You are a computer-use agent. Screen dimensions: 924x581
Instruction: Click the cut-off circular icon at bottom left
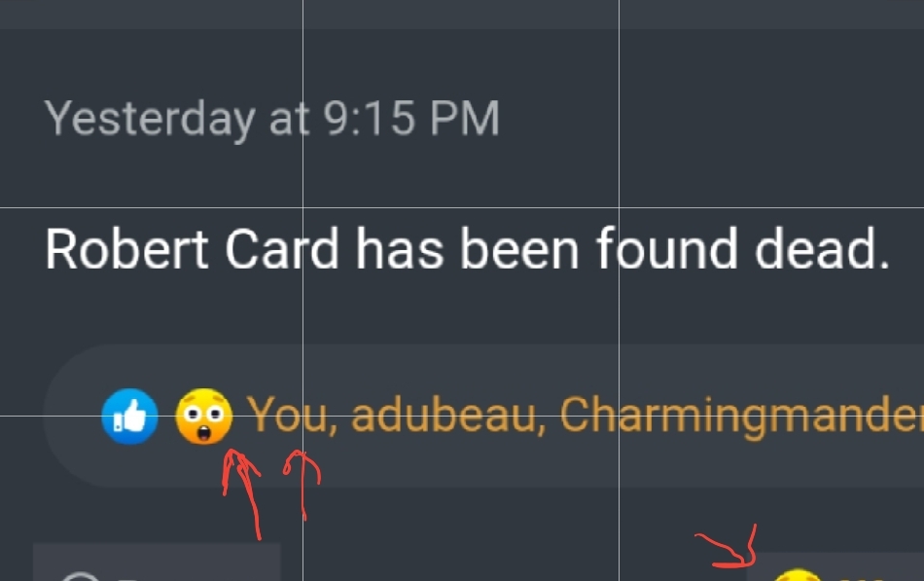(80, 576)
